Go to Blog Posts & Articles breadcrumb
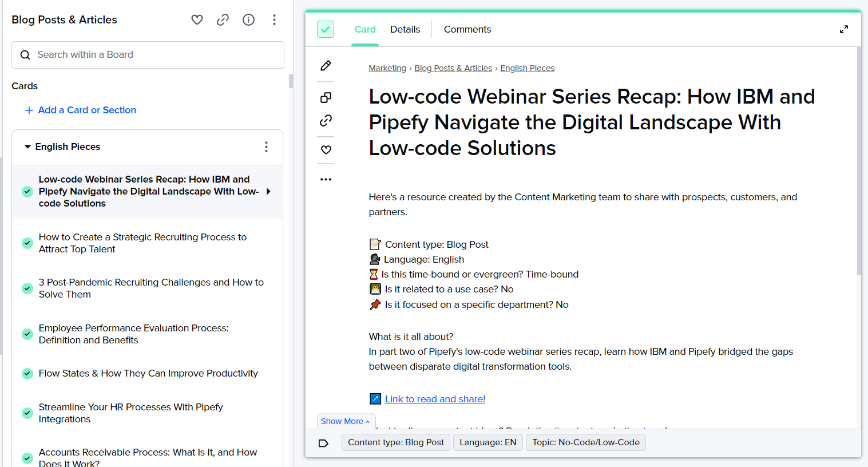The width and height of the screenshot is (868, 467). (x=453, y=68)
